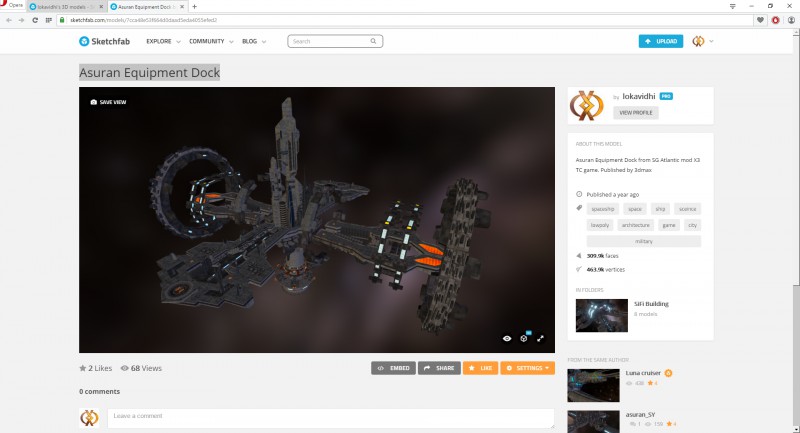Click the military tag
This screenshot has height=433, width=800.
[x=644, y=241]
